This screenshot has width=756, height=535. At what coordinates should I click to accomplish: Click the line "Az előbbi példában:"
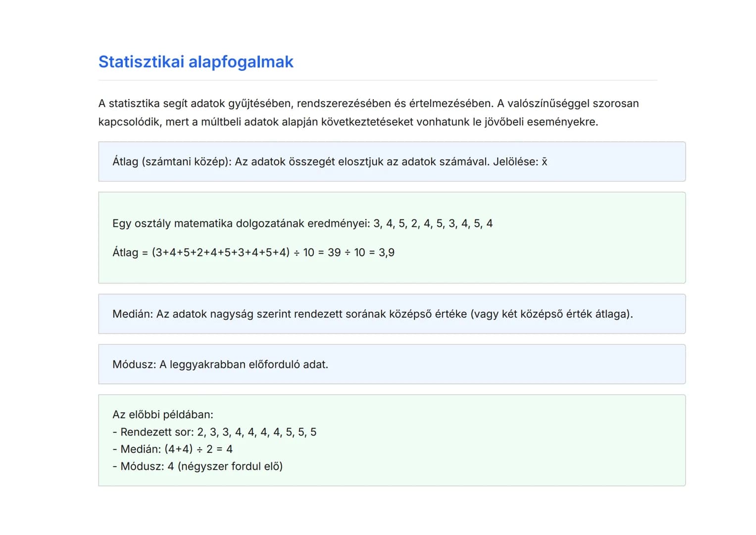[163, 415]
